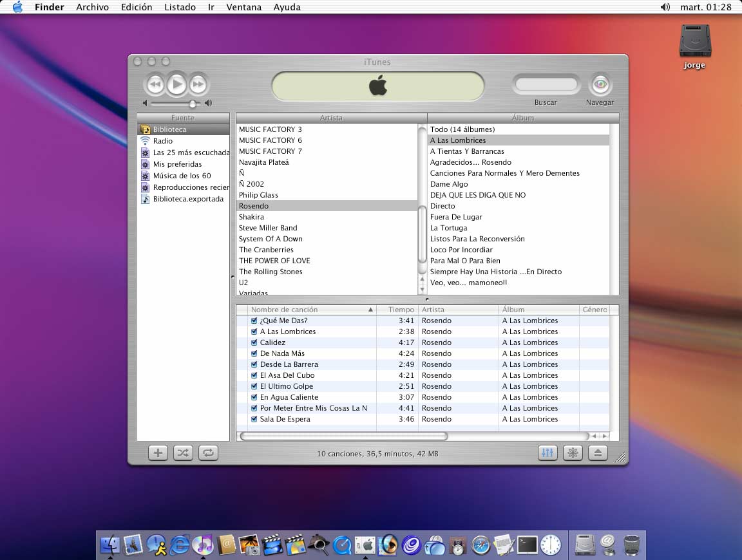
Task: Toggle shuffle playback button
Action: tap(183, 453)
